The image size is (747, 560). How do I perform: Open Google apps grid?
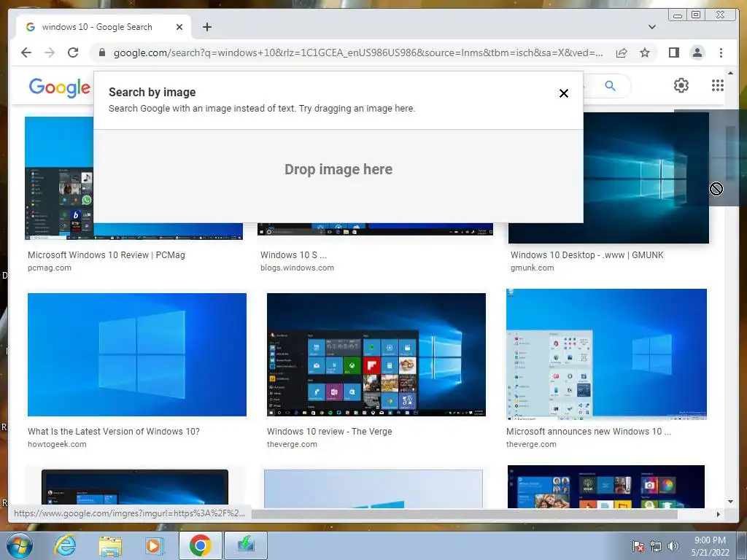[x=718, y=85]
